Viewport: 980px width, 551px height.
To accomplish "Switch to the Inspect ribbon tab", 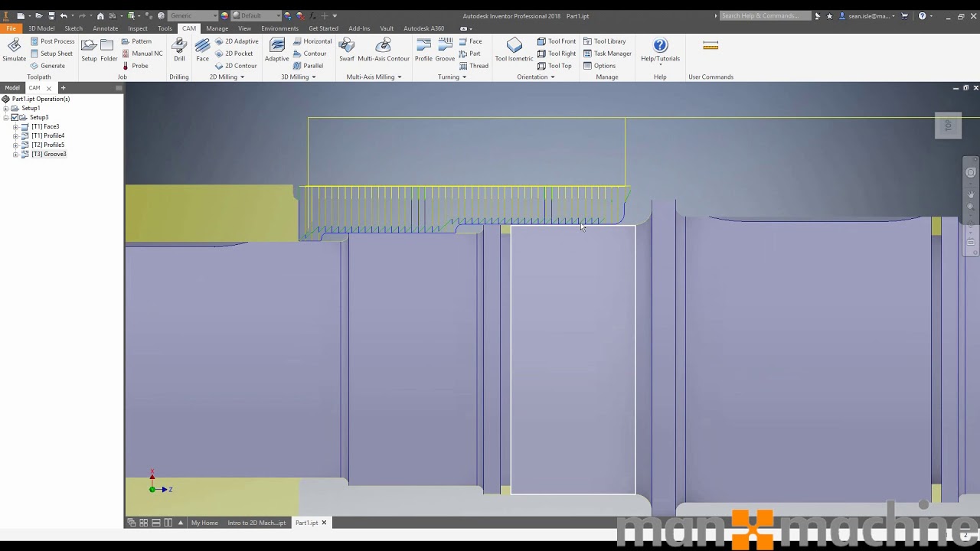I will [138, 28].
